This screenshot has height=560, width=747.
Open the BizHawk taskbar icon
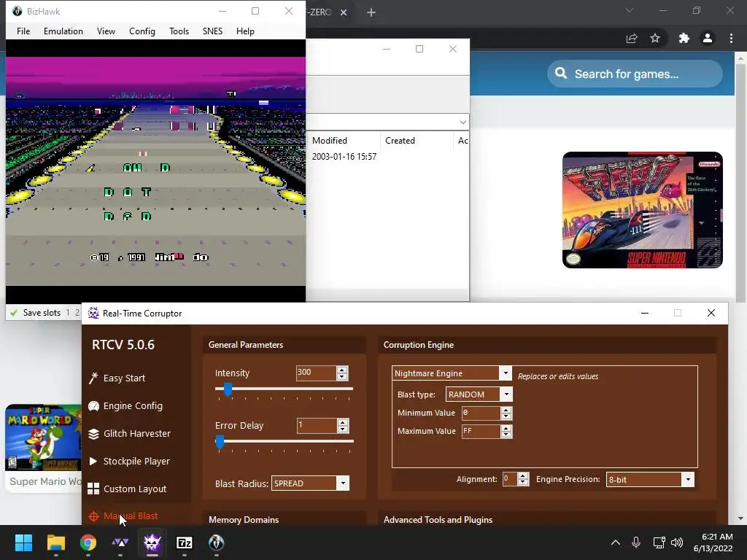[x=216, y=542]
